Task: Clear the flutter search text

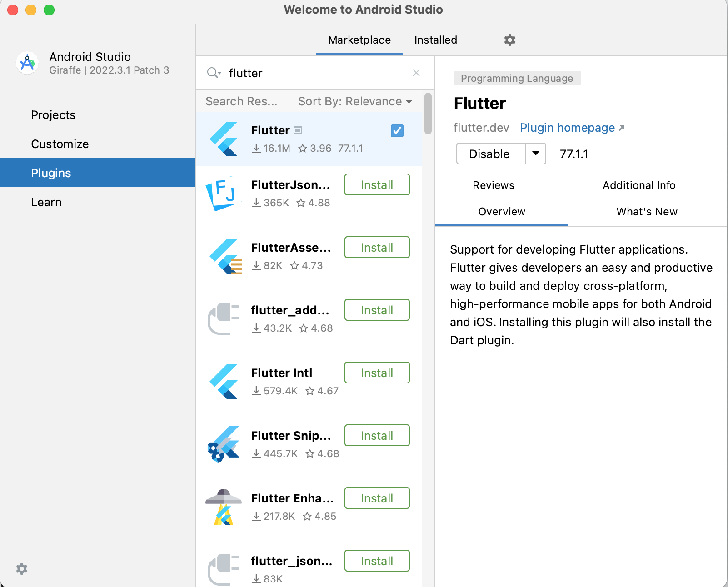Action: 416,73
